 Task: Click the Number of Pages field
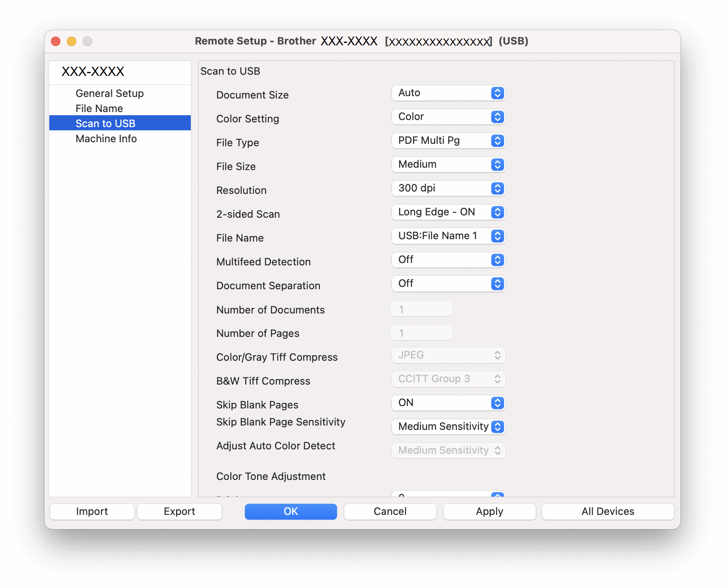(421, 333)
